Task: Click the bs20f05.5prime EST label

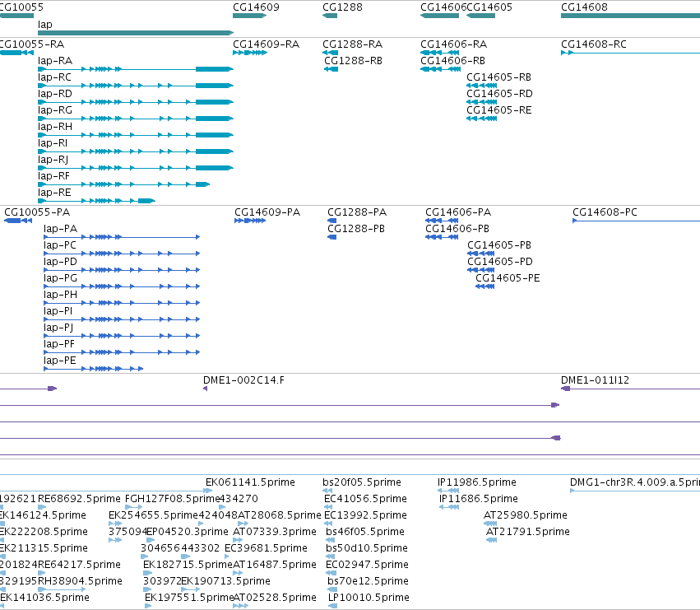Action: click(362, 482)
